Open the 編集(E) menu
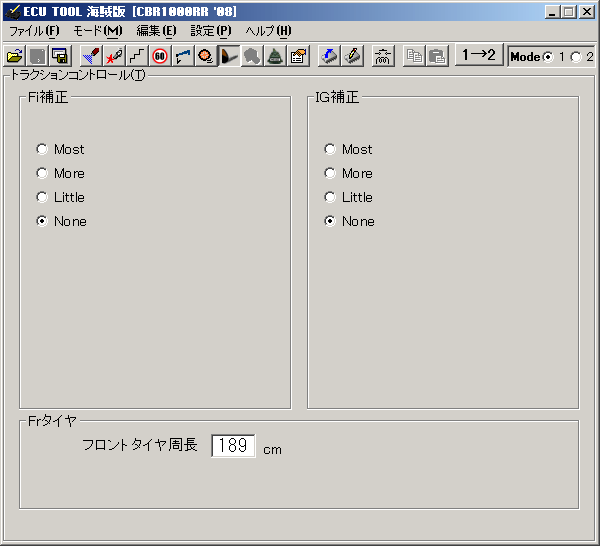The width and height of the screenshot is (600, 546). click(156, 31)
